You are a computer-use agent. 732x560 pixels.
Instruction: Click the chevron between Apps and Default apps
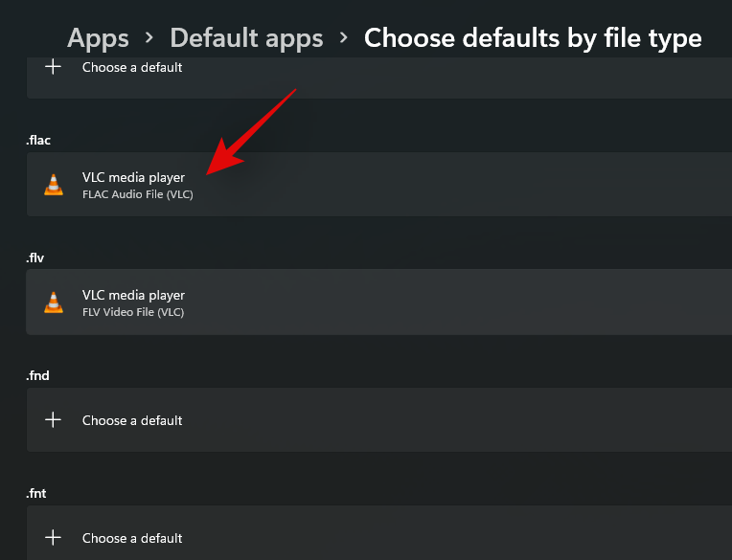[x=149, y=38]
